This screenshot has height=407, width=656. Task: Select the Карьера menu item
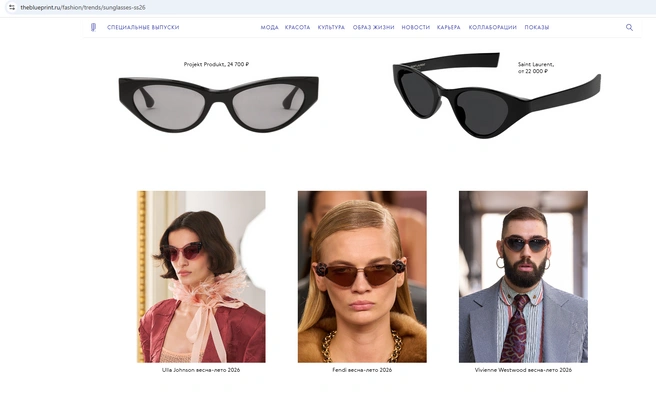448,27
